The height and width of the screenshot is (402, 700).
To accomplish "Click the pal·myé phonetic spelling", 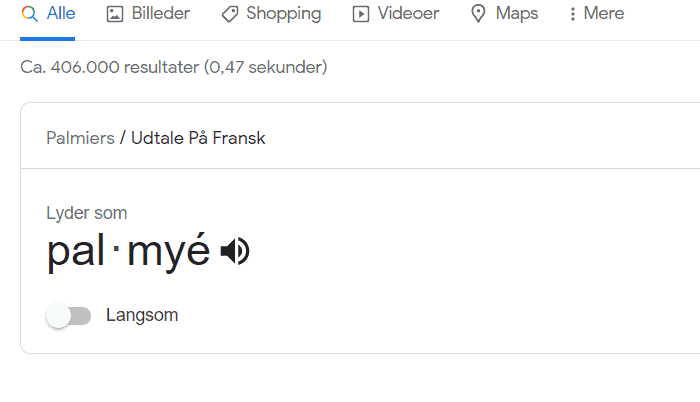I will point(129,251).
